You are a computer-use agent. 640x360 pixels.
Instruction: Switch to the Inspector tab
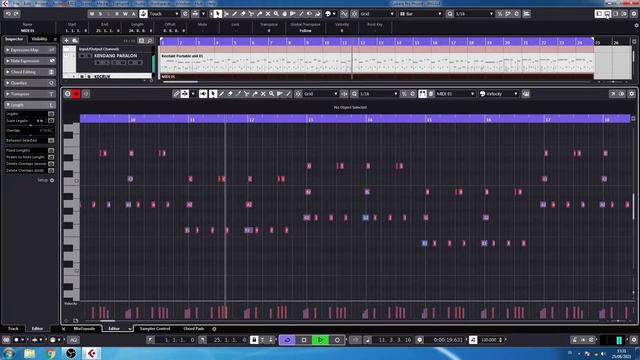pyautogui.click(x=14, y=39)
